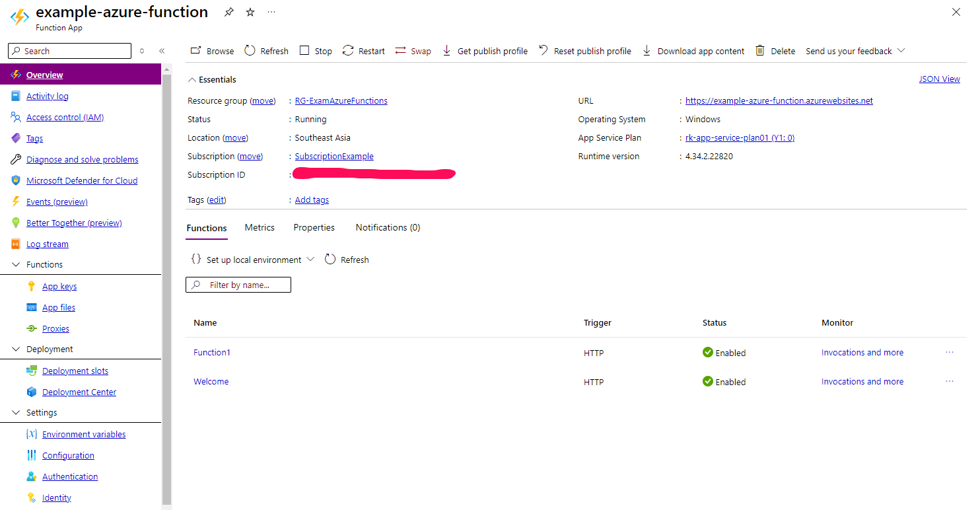The image size is (980, 510).
Task: Click the move link next to Resource group
Action: tap(263, 100)
